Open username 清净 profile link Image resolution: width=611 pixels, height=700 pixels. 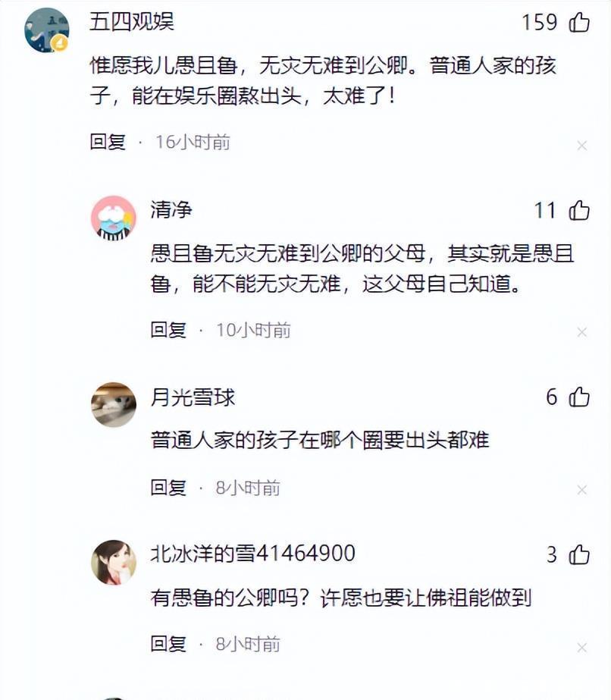click(171, 209)
